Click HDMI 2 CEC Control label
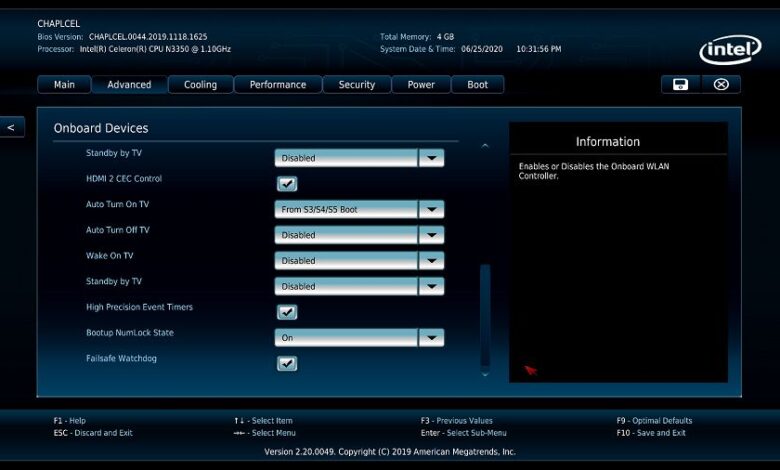Screen dimensions: 780x470 [x=124, y=179]
